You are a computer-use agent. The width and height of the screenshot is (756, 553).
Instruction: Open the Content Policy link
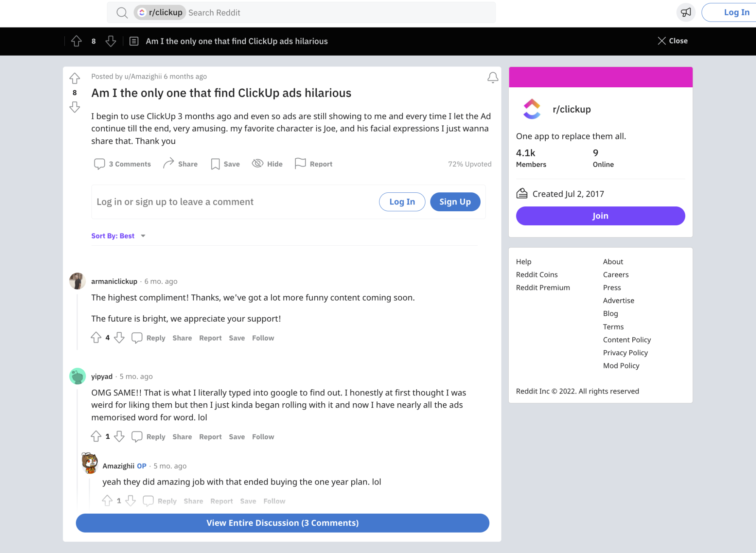tap(627, 339)
